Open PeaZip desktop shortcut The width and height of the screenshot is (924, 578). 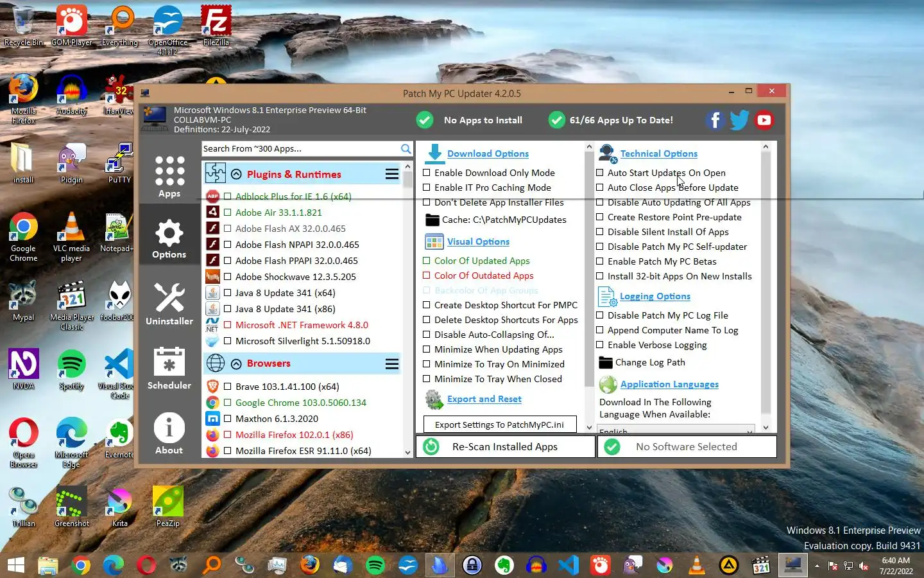(167, 506)
